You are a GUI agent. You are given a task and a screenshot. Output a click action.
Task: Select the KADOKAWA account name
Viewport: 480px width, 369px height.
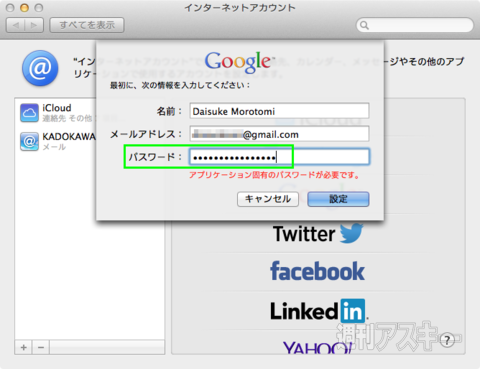[69, 137]
